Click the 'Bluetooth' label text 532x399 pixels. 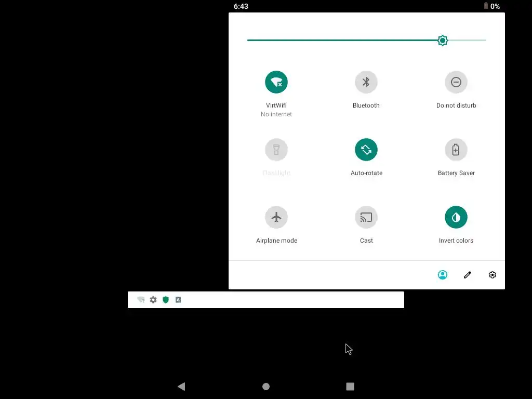(x=366, y=105)
